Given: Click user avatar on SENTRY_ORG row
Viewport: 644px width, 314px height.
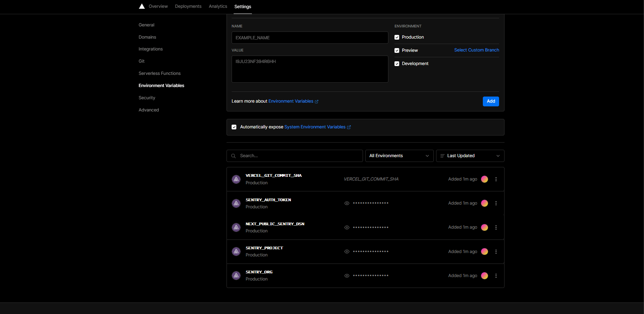Looking at the screenshot, I should point(485,276).
